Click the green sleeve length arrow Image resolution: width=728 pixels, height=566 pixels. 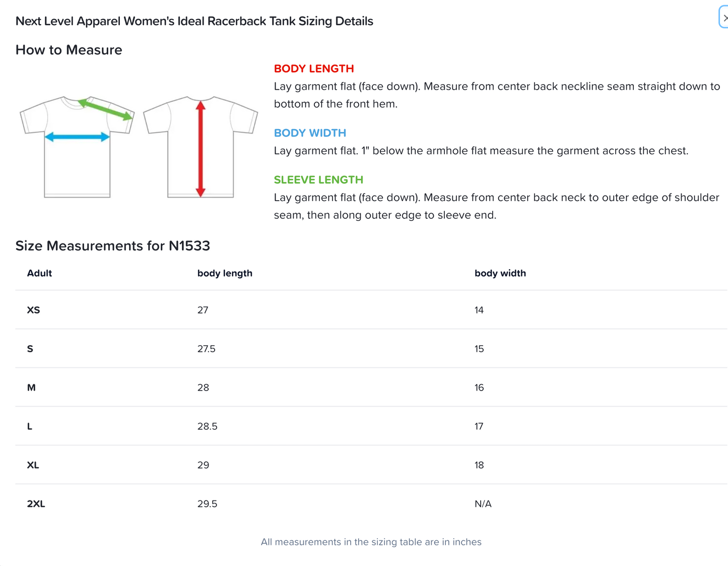click(x=106, y=109)
